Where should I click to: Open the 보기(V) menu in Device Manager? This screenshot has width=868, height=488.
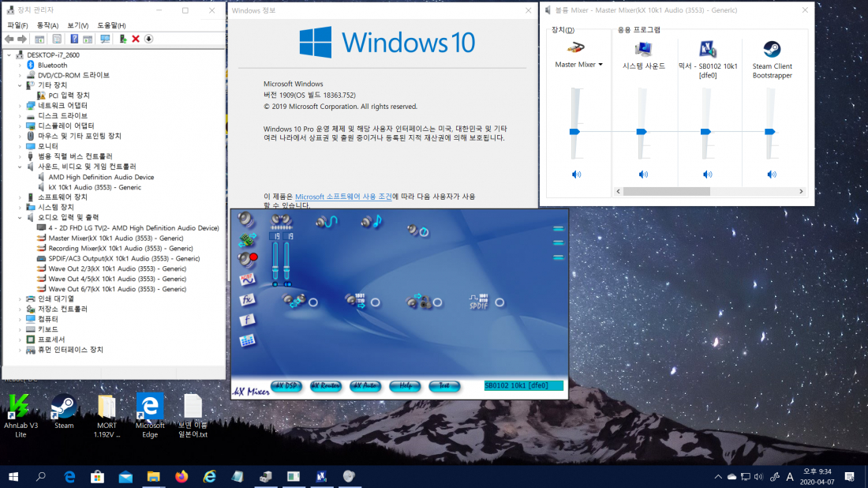point(77,25)
